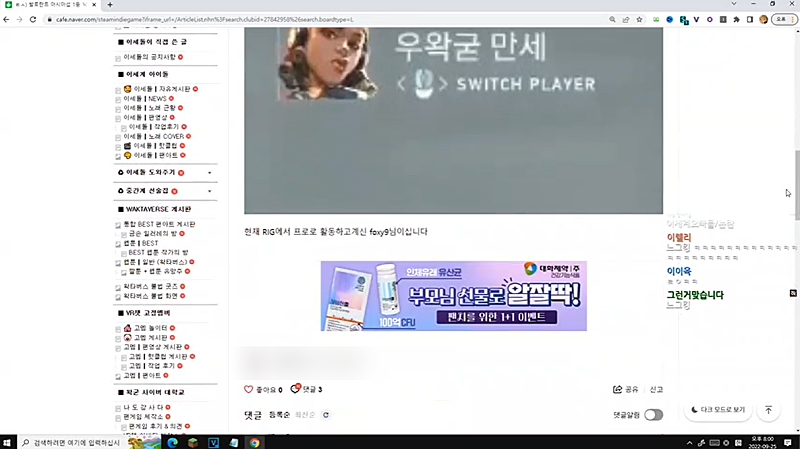Open the Windows notification center icon
The height and width of the screenshot is (449, 800).
[x=788, y=442]
